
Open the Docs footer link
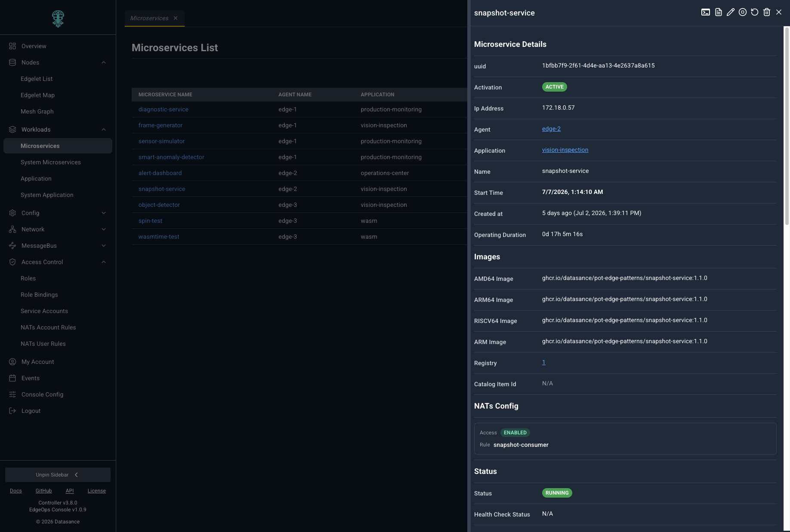click(x=16, y=491)
